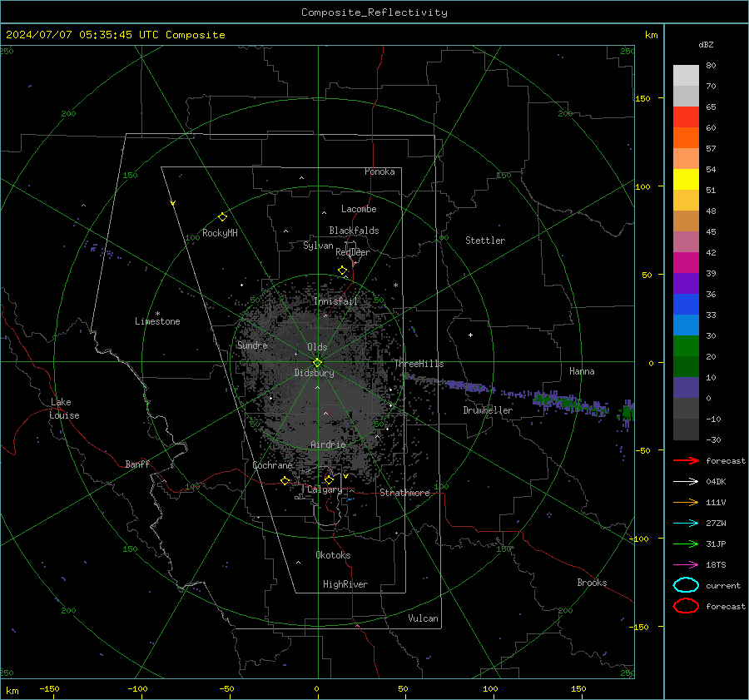
Task: Click the yellow diamond marker below Cochrane
Action: pyautogui.click(x=285, y=481)
